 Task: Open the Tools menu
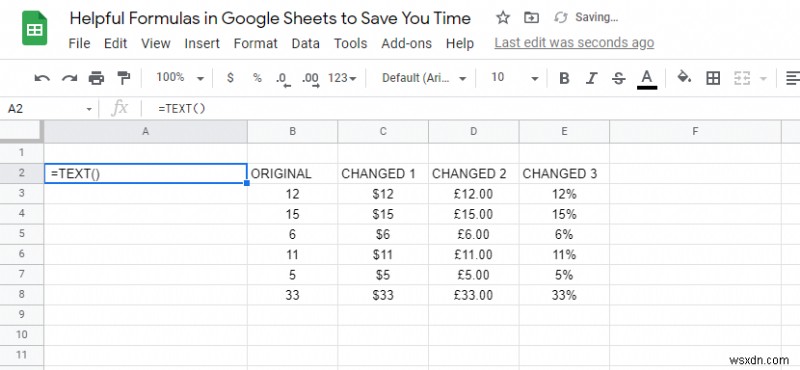pos(351,43)
